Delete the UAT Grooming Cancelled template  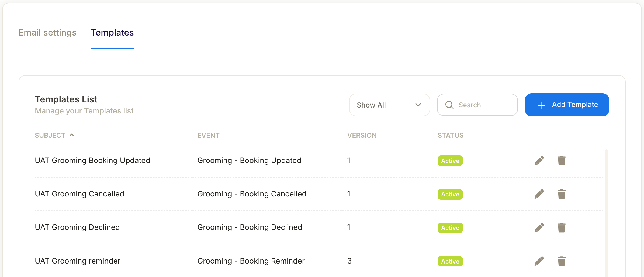click(562, 194)
